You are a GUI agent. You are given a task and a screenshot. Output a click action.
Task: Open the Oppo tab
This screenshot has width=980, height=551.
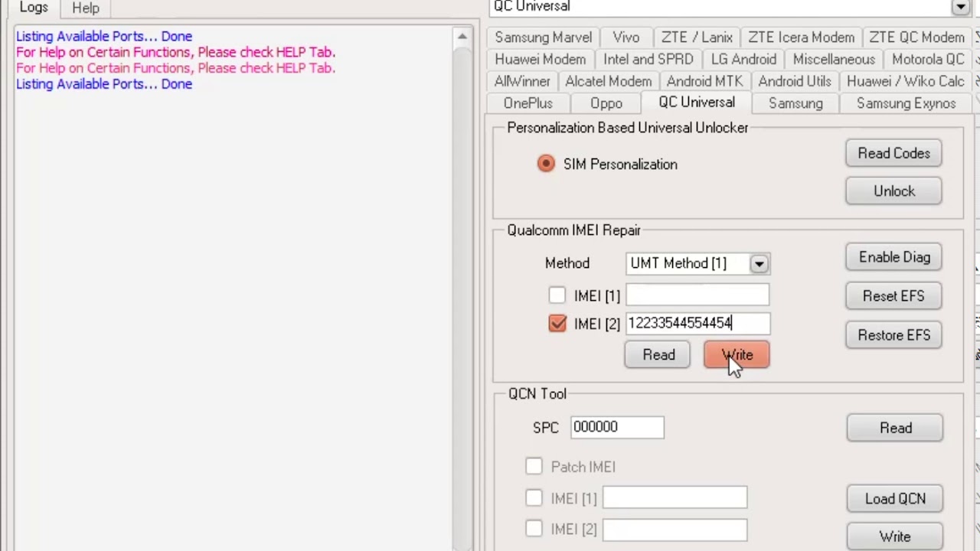tap(606, 104)
